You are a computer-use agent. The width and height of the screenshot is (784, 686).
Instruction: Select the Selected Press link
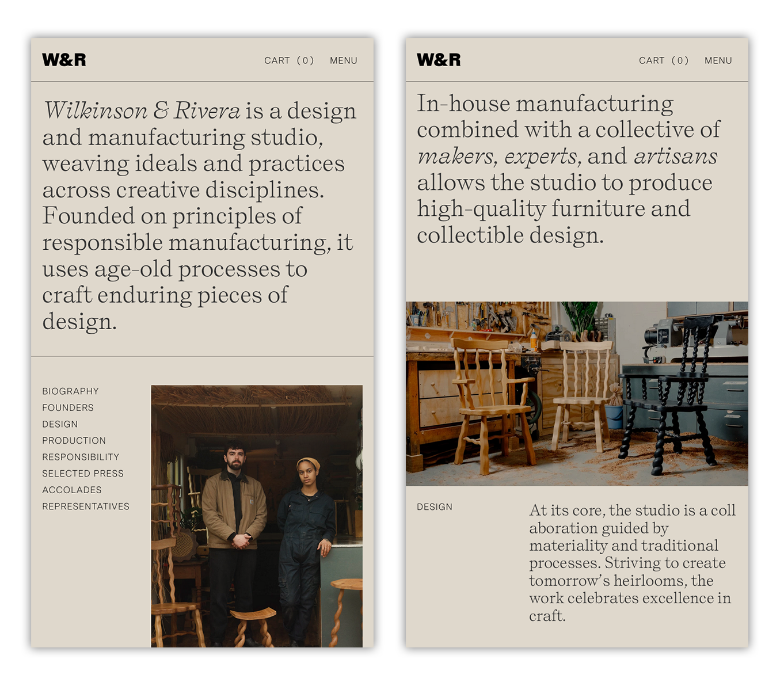[83, 474]
